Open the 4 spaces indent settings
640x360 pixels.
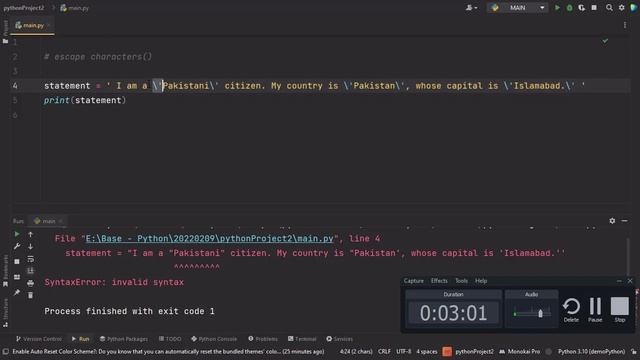click(427, 351)
